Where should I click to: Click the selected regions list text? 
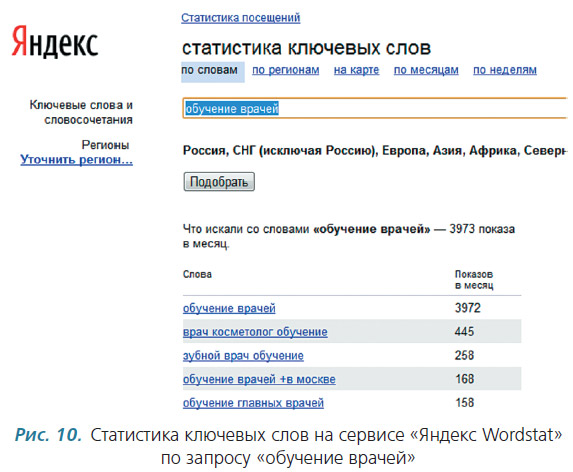375,150
